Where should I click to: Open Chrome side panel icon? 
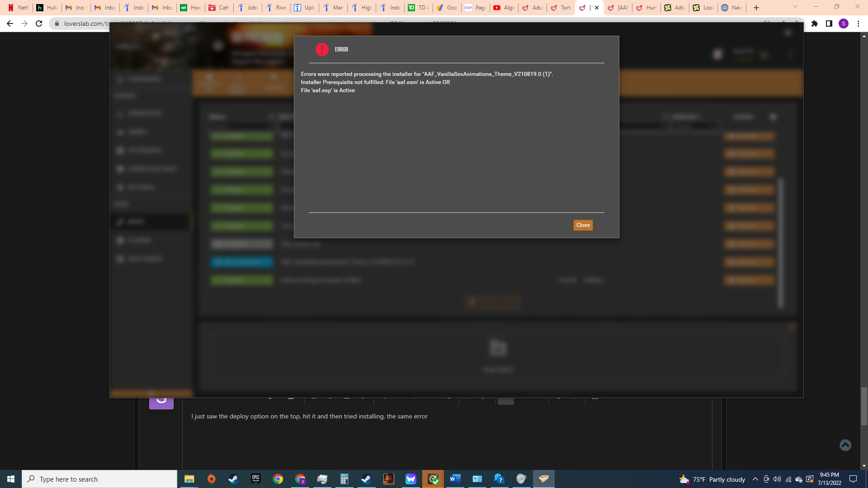(x=829, y=23)
